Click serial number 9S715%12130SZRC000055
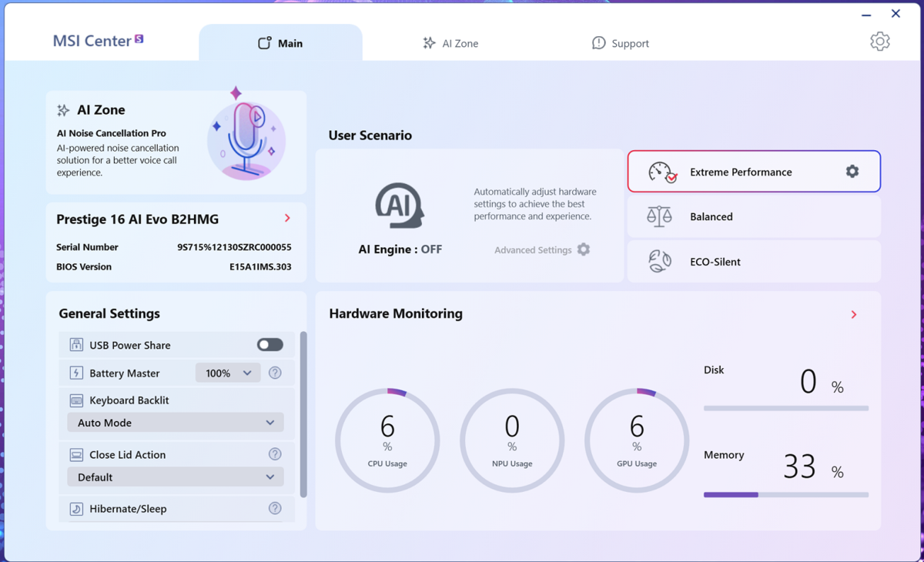This screenshot has width=924, height=562. 234,247
